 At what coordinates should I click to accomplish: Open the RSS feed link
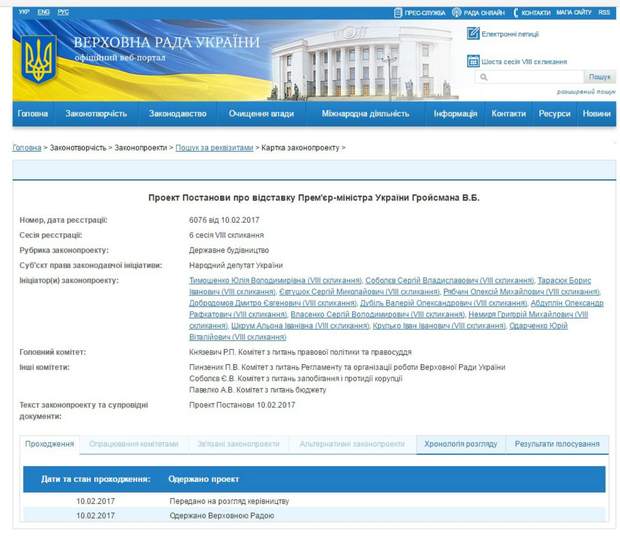[x=604, y=13]
